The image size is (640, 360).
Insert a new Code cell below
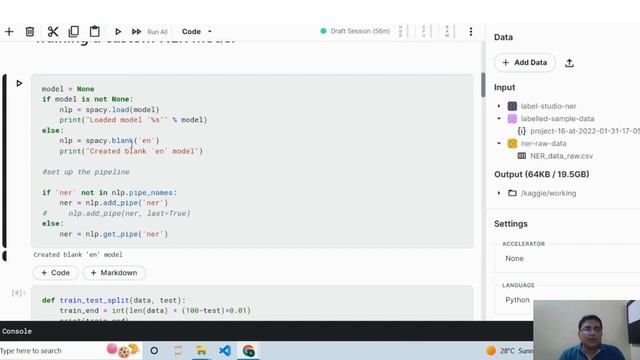point(56,273)
